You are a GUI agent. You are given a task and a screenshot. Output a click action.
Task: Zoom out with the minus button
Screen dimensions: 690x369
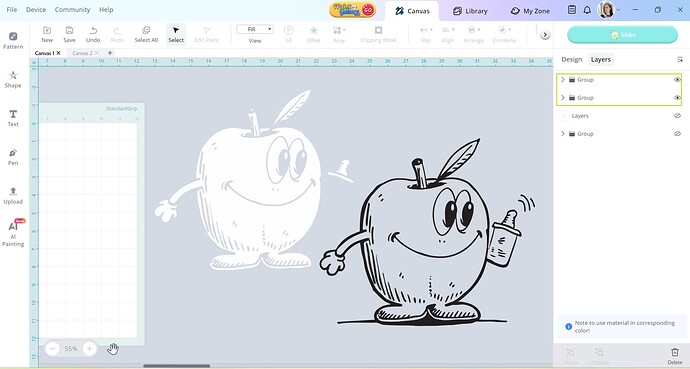[52, 349]
